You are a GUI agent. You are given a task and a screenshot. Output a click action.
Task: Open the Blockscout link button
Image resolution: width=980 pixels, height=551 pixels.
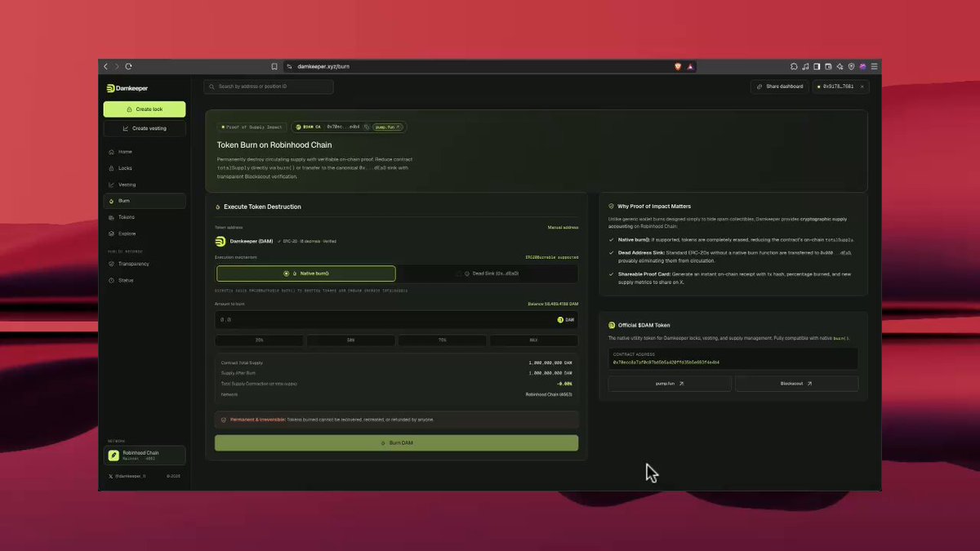click(796, 383)
